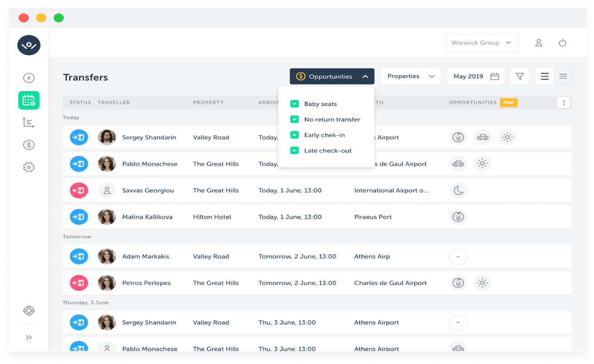This screenshot has width=594, height=364.
Task: Uncheck the Baby seats checkbox
Action: click(x=294, y=104)
